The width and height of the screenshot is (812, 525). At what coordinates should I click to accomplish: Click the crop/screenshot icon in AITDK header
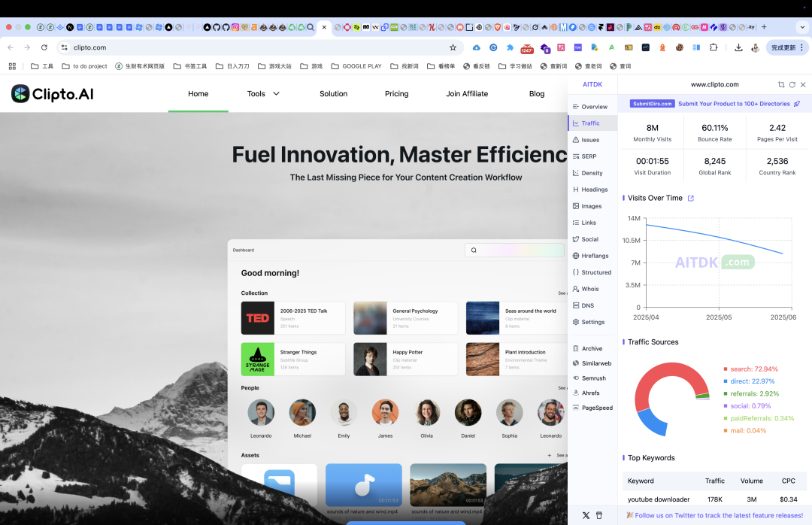coord(781,84)
